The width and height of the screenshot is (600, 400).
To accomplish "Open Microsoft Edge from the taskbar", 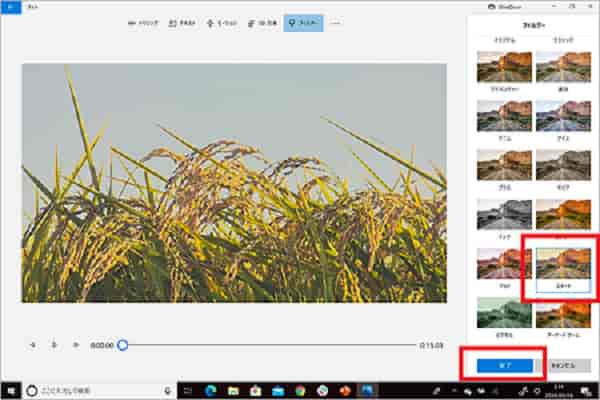I will (x=211, y=389).
